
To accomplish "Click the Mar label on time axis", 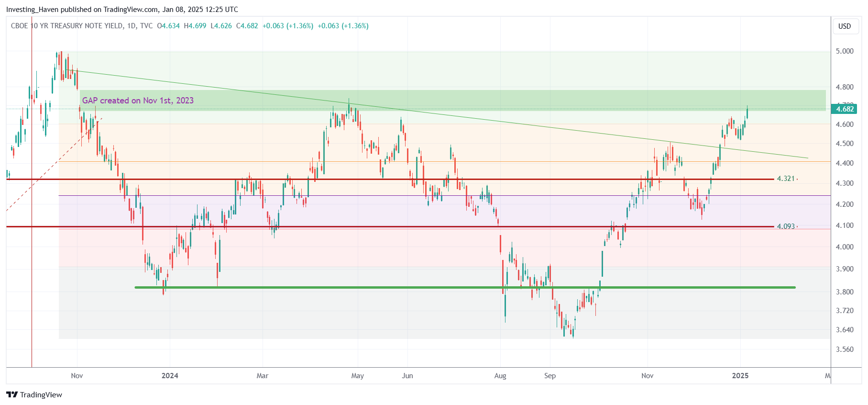I will [x=263, y=376].
